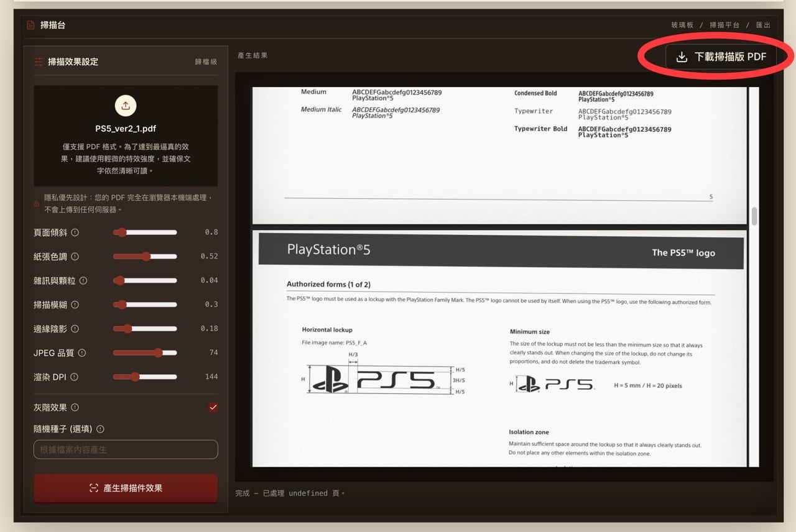The height and width of the screenshot is (532, 796).
Task: Click the info icon next to 雜訊與顆粒
Action: [x=83, y=280]
